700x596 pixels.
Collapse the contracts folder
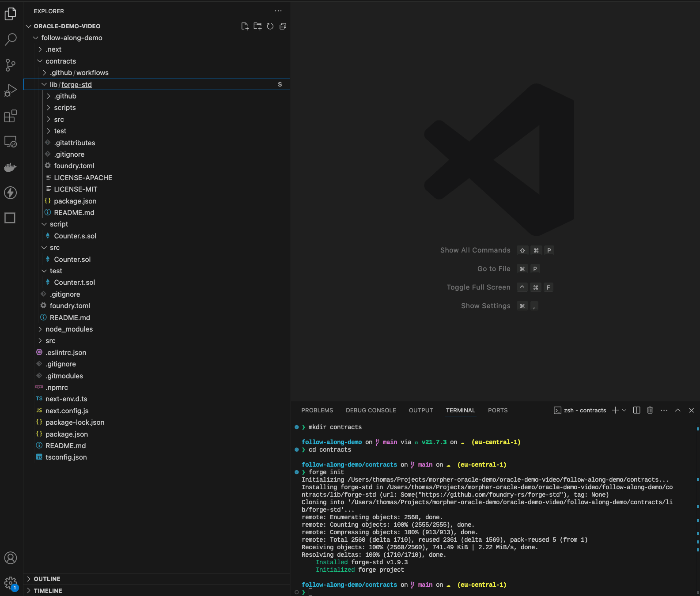coord(157,61)
